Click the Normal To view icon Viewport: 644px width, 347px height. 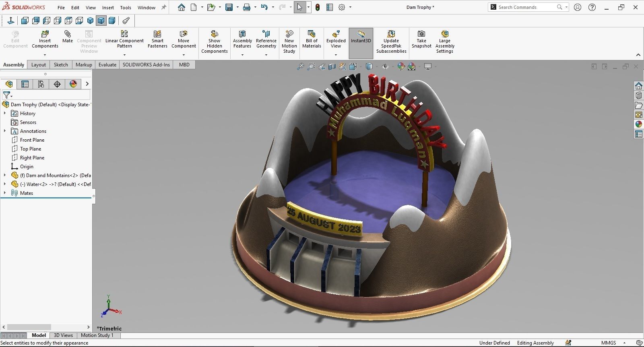point(11,21)
